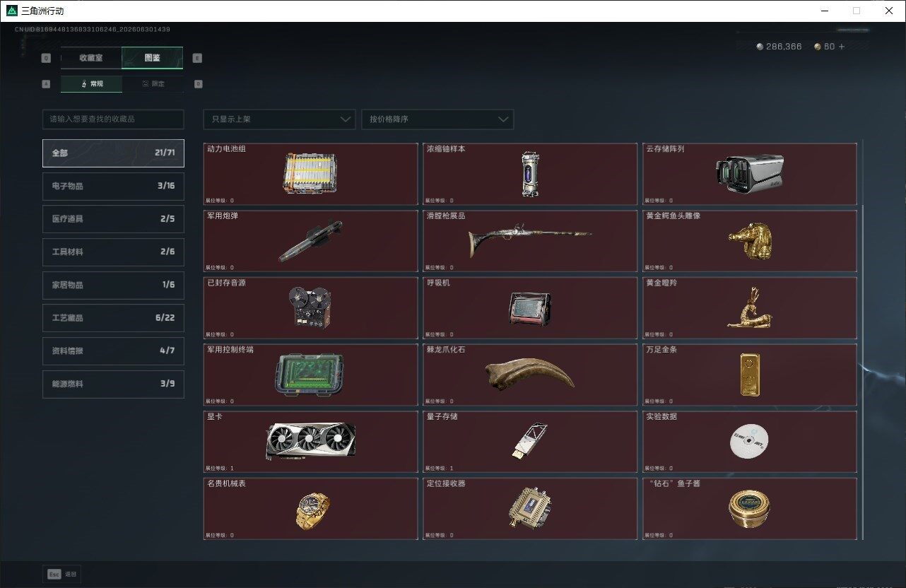The height and width of the screenshot is (588, 906).
Task: Open the 动力电池组 battery pack item
Action: (310, 174)
